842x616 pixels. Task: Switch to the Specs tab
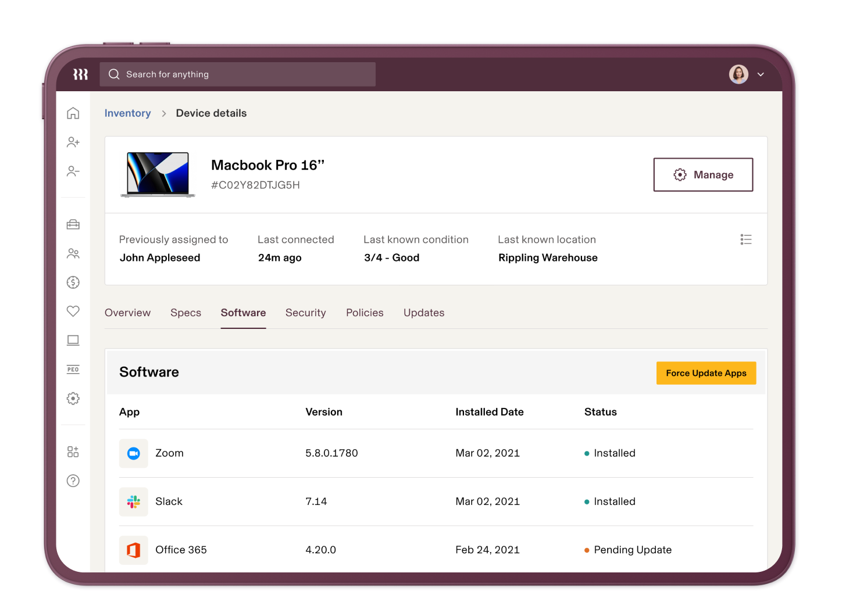click(185, 313)
